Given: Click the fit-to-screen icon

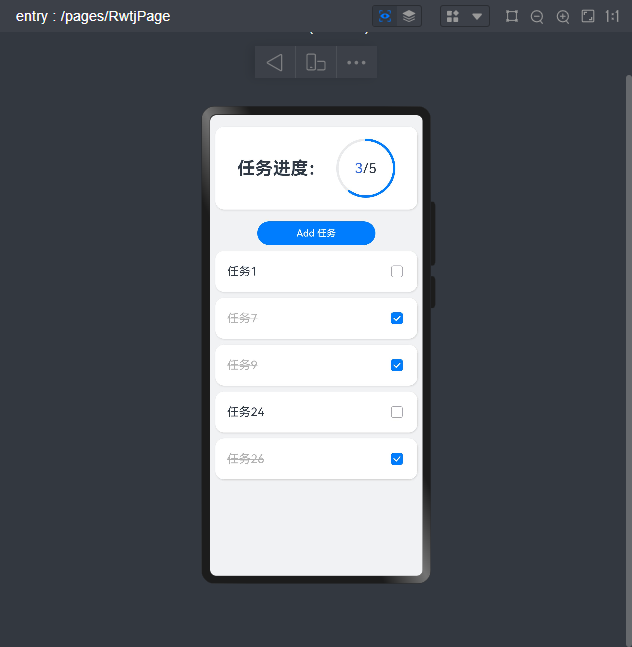Looking at the screenshot, I should 588,17.
